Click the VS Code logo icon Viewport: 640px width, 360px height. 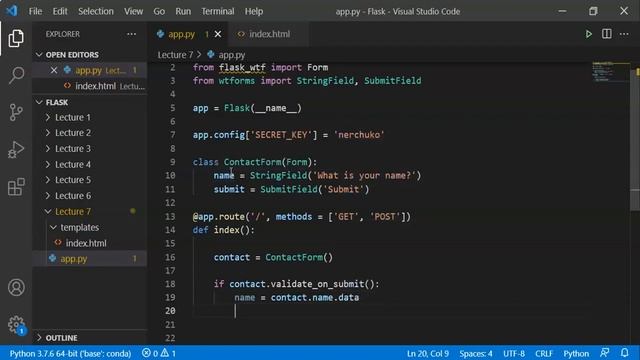12,11
